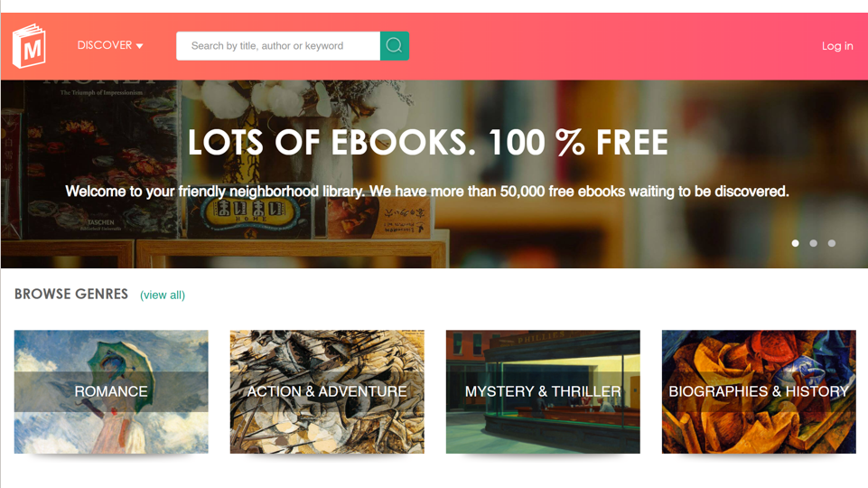Screen dimensions: 868x488
Task: Switch to the third carousel slide dot
Action: click(832, 243)
